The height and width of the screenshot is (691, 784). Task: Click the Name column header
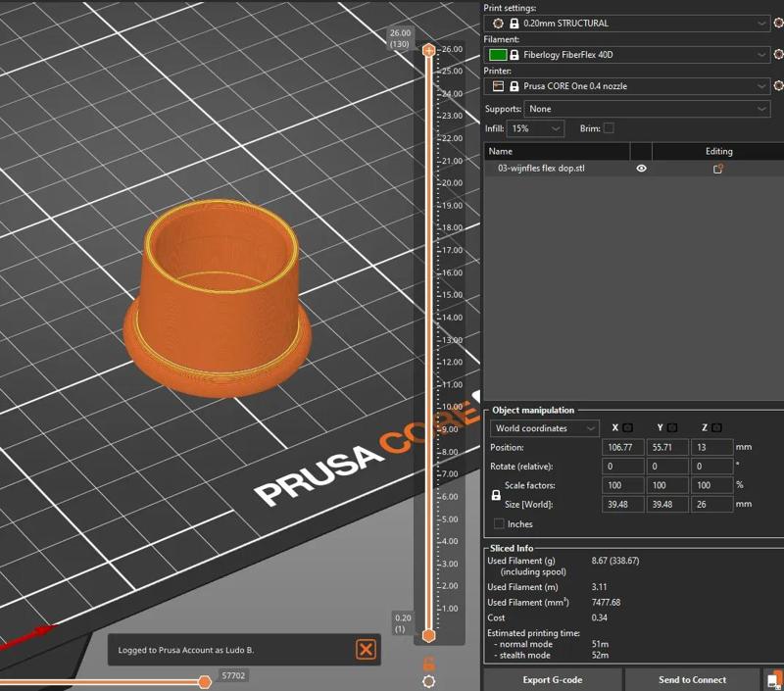point(557,151)
